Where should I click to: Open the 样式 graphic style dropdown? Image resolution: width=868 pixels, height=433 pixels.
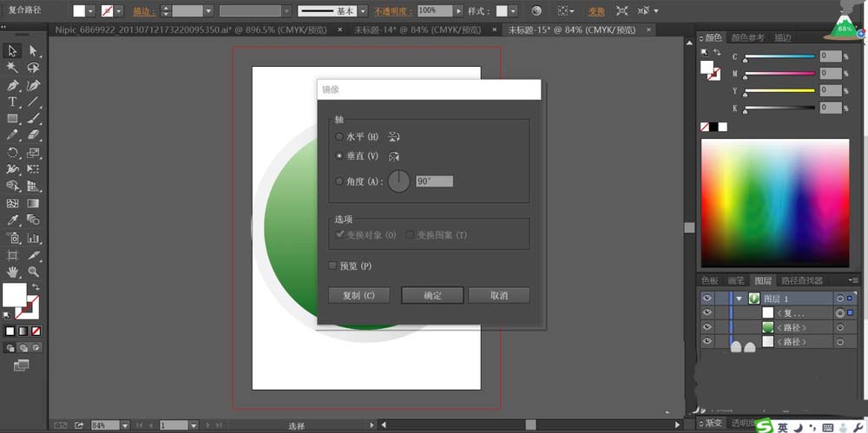[x=513, y=11]
